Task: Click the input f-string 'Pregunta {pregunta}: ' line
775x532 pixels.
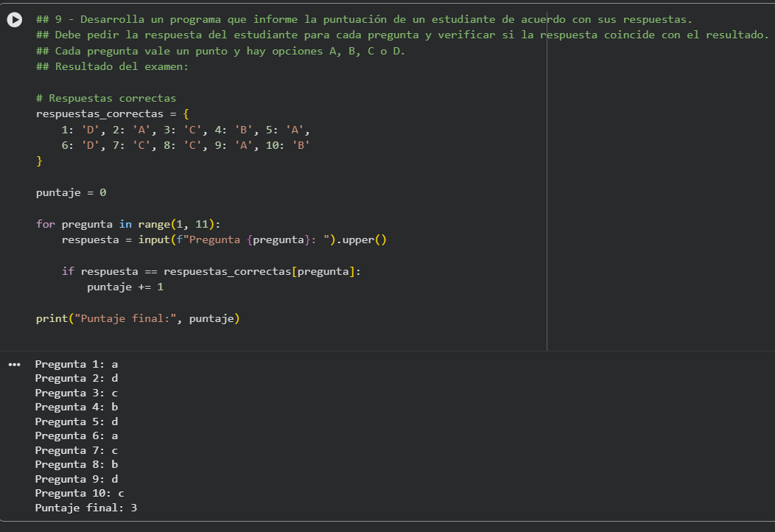Action: click(224, 240)
